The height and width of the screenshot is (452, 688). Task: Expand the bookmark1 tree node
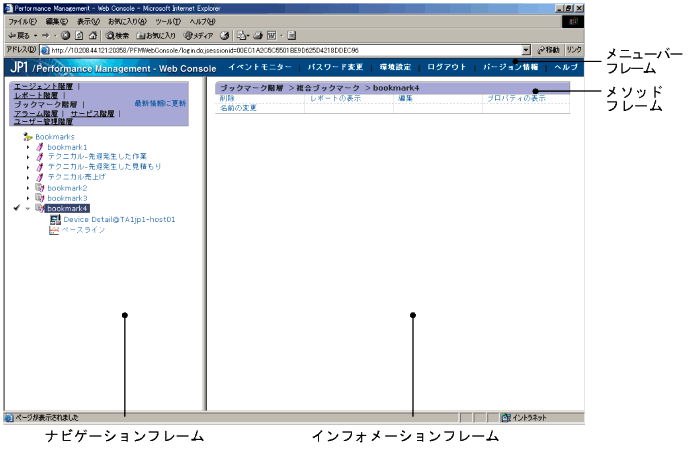coord(28,147)
